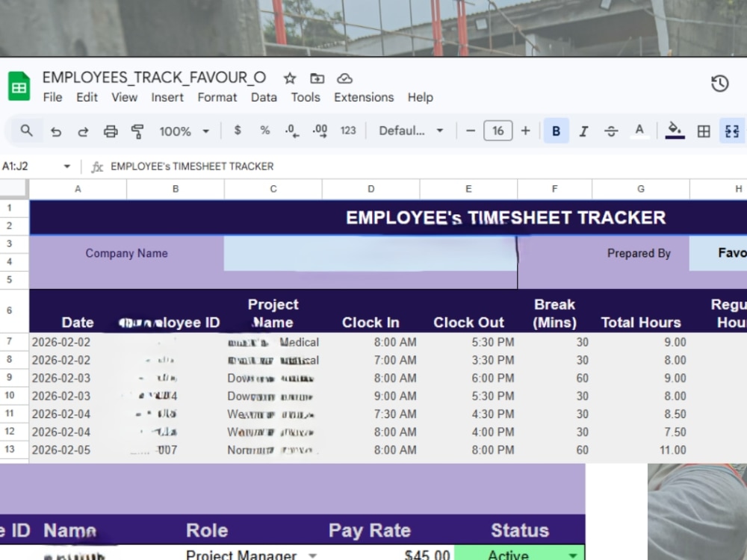Image resolution: width=747 pixels, height=560 pixels.
Task: Select the 7:00 AM clock-in cell
Action: tap(371, 360)
